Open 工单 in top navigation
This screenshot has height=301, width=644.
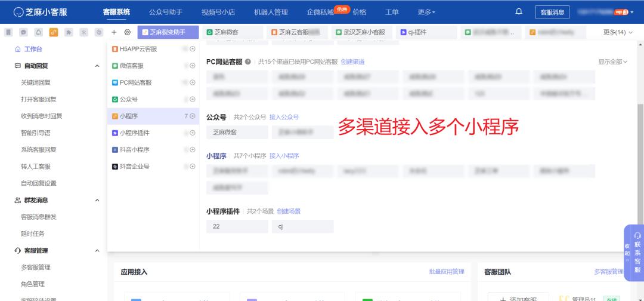click(392, 12)
